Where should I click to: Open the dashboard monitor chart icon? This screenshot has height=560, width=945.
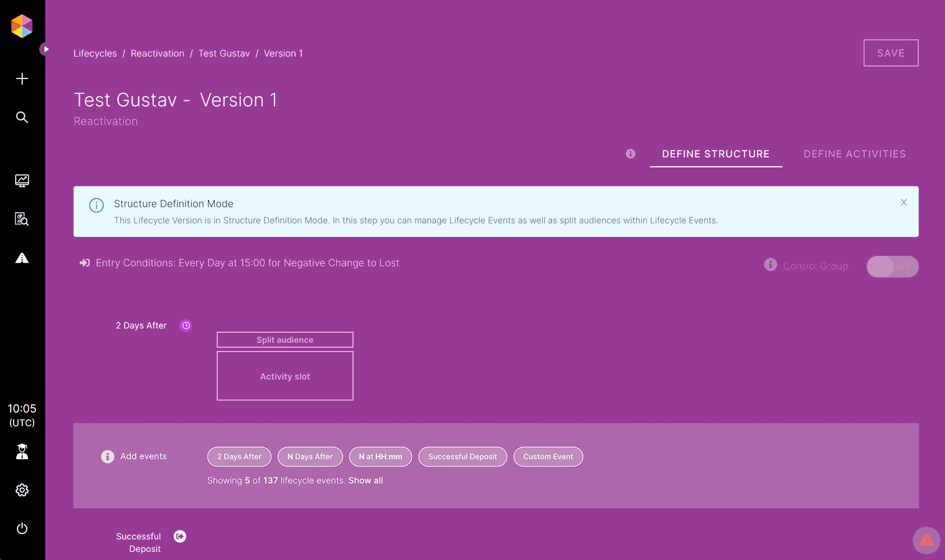click(22, 180)
